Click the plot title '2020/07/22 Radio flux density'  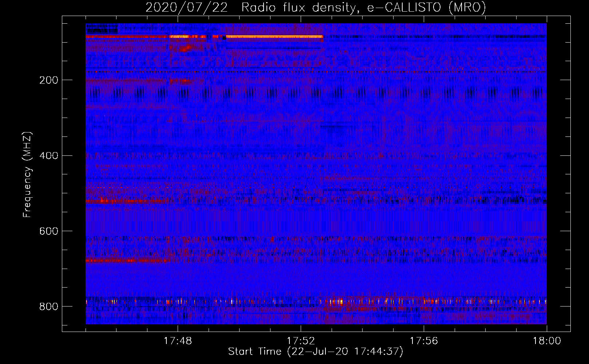click(251, 7)
